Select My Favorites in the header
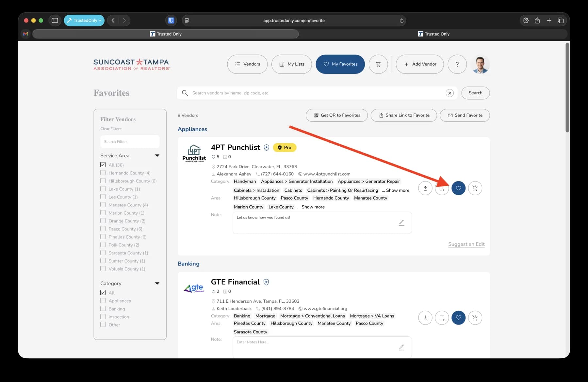The height and width of the screenshot is (382, 588). (340, 64)
